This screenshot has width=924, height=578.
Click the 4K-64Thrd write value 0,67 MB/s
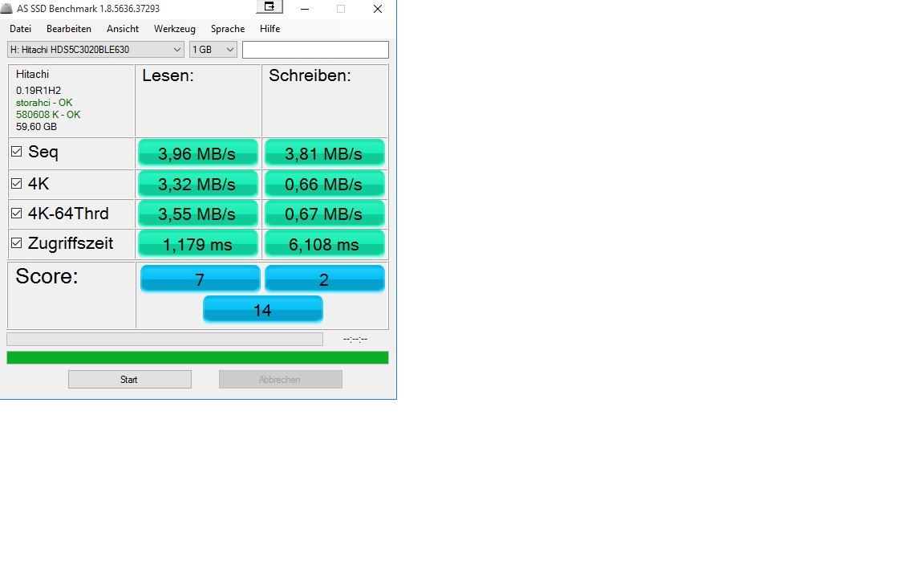325,214
